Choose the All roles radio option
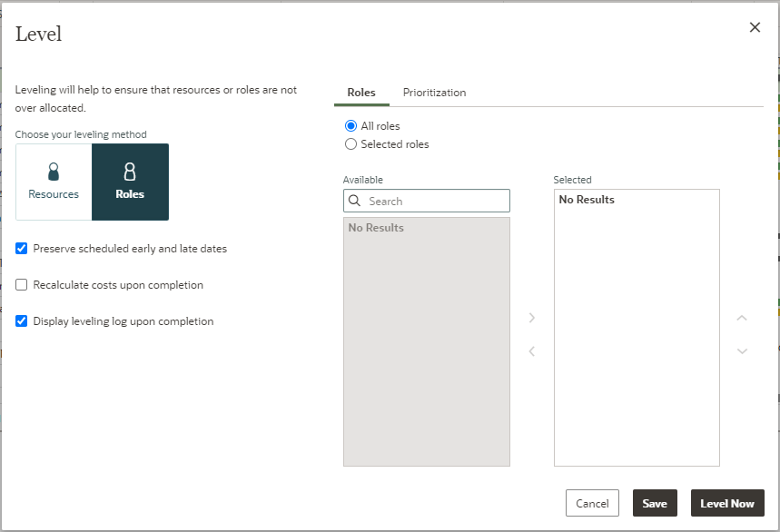This screenshot has width=780, height=532. [x=351, y=126]
